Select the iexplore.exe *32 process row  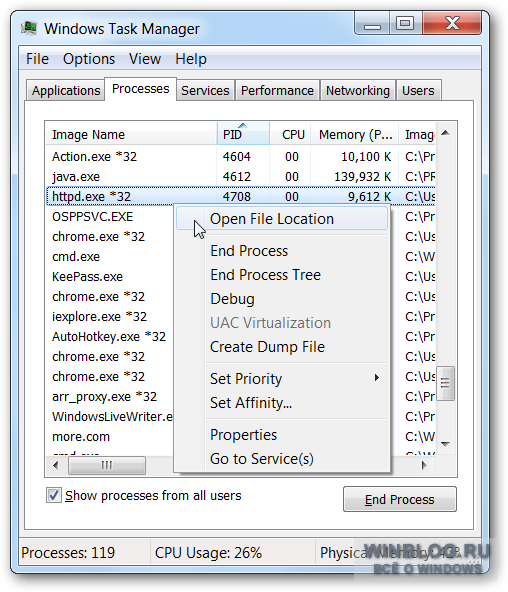pyautogui.click(x=109, y=316)
